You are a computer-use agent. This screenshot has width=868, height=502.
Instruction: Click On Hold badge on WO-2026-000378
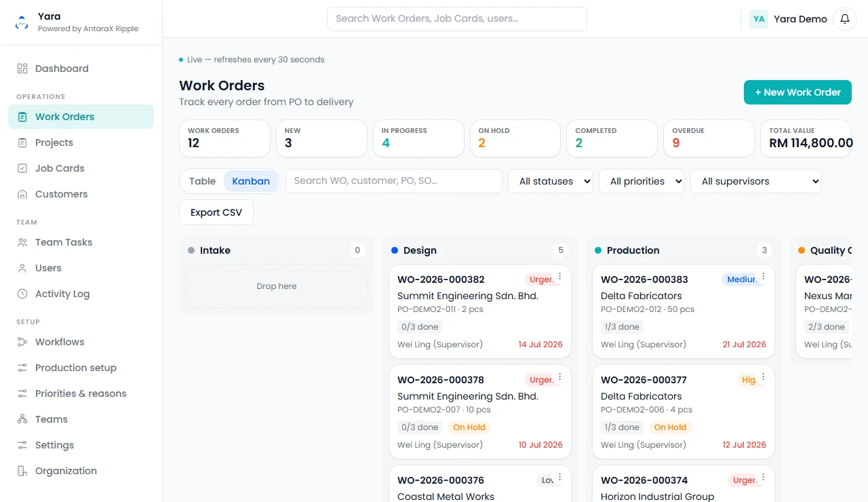469,427
